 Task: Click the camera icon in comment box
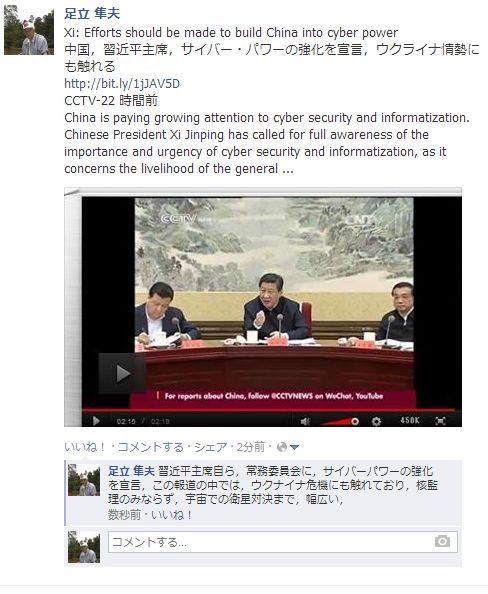pyautogui.click(x=442, y=541)
